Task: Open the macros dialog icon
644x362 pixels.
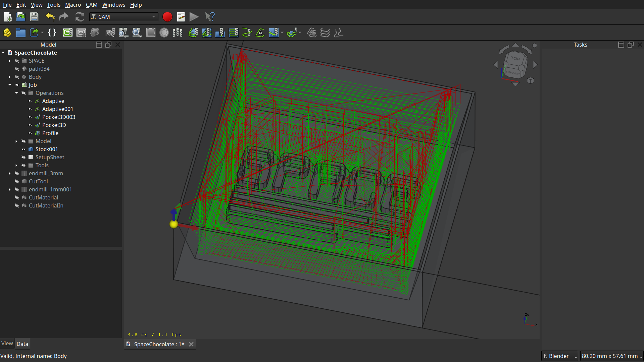Action: coord(181,17)
